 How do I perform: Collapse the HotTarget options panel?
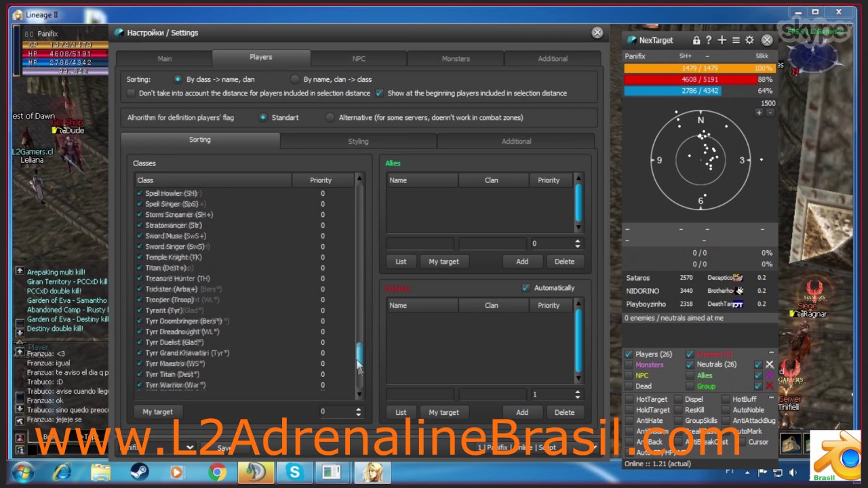[771, 396]
